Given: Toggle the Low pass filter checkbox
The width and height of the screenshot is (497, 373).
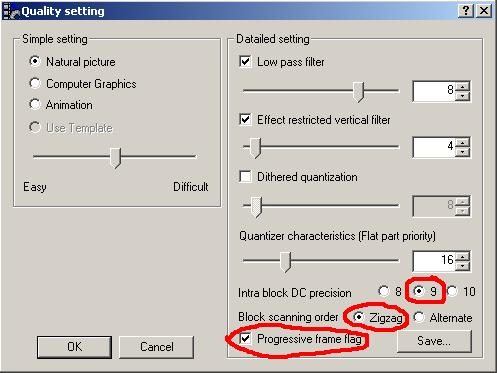Looking at the screenshot, I should [x=245, y=62].
